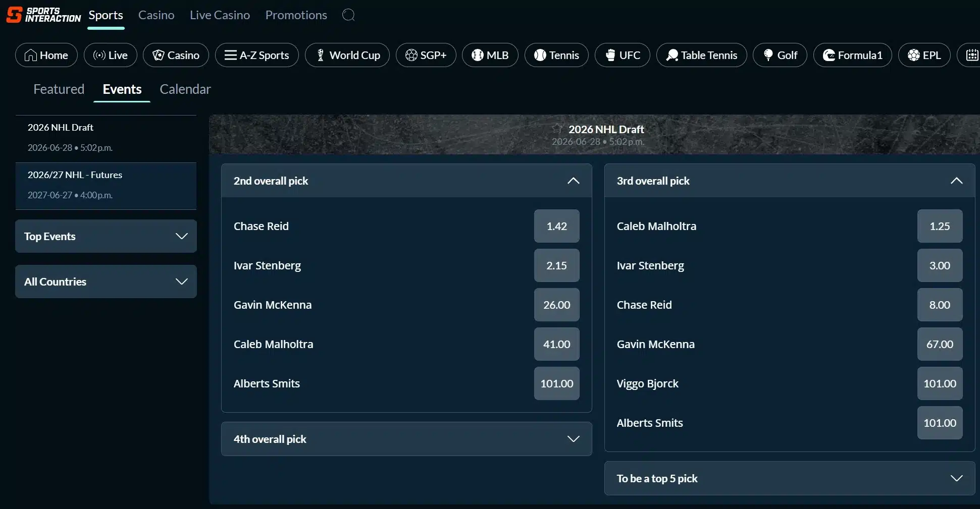The height and width of the screenshot is (509, 980).
Task: Switch to the Events tab
Action: [122, 89]
